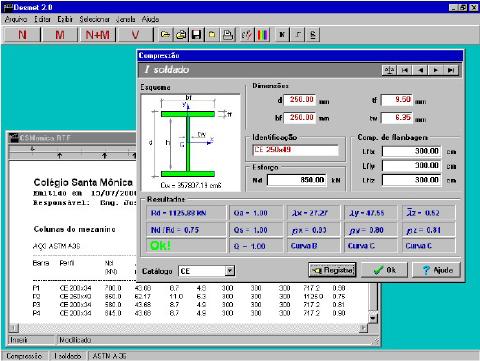Click the P1 row in report table

[189, 288]
